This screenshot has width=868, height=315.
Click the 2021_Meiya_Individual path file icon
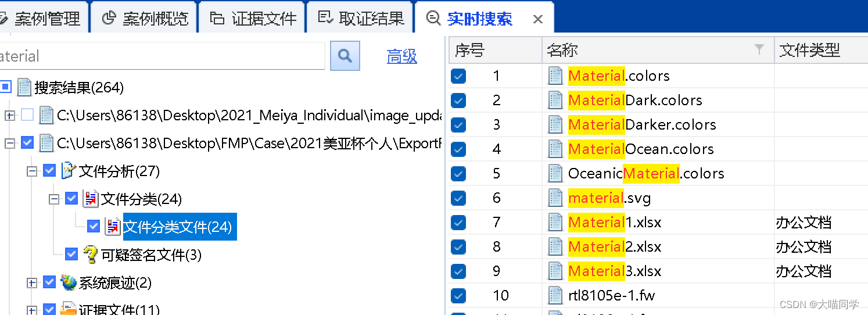click(46, 115)
